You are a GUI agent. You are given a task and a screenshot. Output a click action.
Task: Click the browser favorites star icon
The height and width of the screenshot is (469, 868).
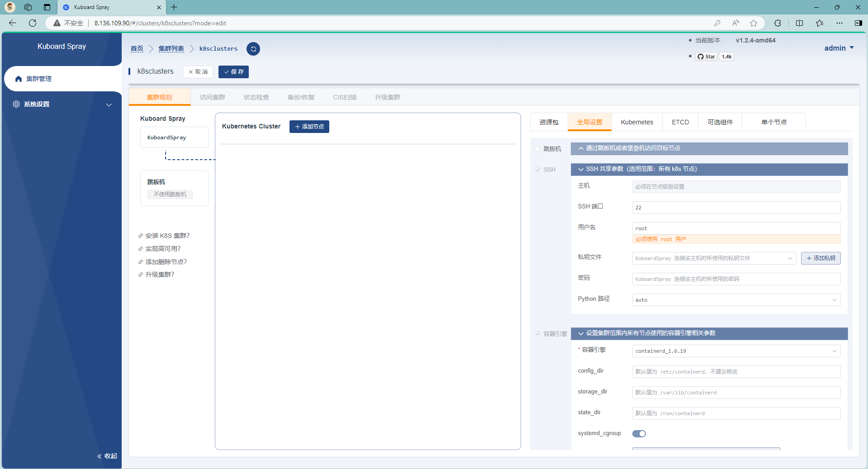click(x=753, y=23)
